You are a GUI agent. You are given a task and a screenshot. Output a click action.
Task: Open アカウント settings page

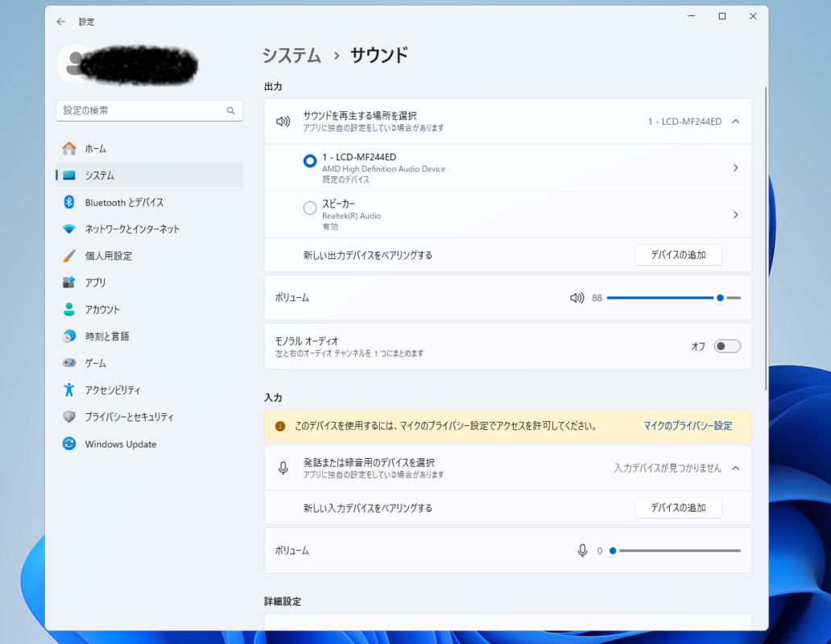click(x=150, y=309)
